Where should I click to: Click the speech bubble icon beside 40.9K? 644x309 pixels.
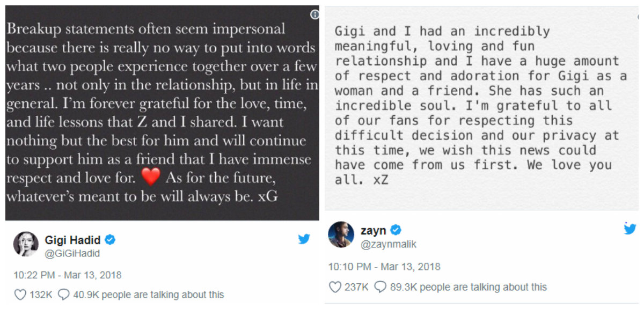(64, 295)
